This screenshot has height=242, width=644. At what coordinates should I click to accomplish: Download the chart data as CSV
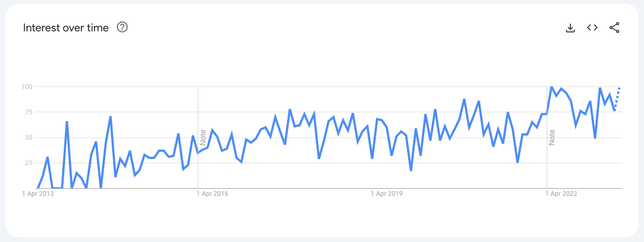pyautogui.click(x=570, y=28)
